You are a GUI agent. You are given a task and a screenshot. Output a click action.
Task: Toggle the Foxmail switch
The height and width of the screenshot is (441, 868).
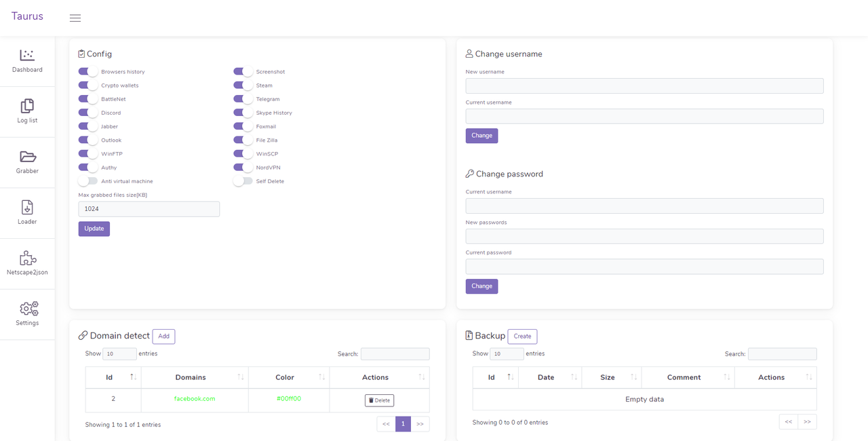click(243, 126)
